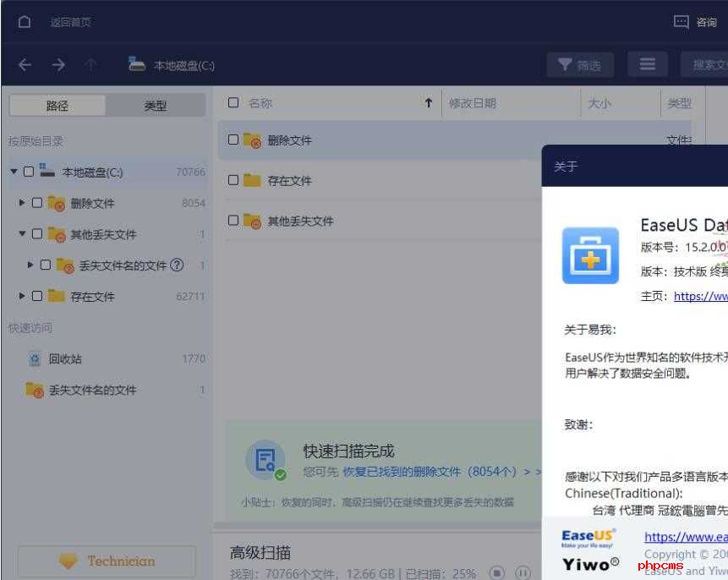
Task: Click the 删除文件 folder icon in the file list
Action: pos(252,140)
